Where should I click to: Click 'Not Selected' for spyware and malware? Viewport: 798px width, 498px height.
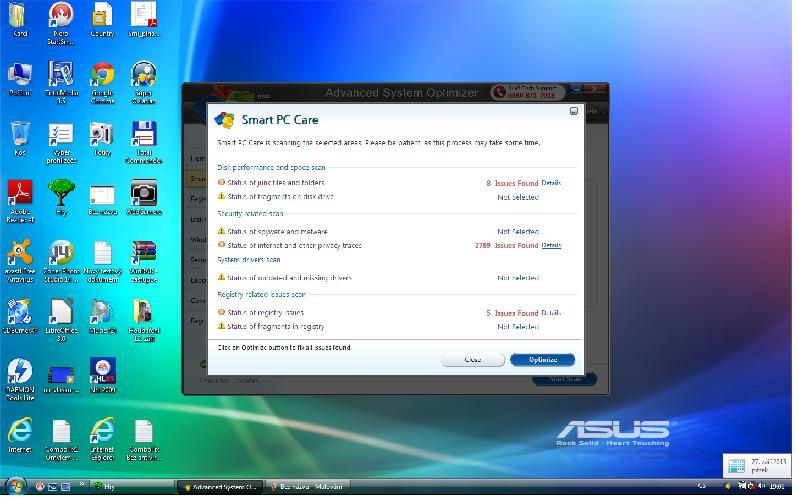click(x=518, y=231)
